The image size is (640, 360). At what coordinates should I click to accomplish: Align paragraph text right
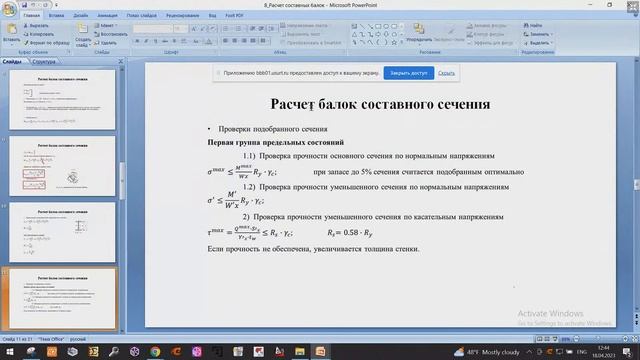(x=244, y=41)
